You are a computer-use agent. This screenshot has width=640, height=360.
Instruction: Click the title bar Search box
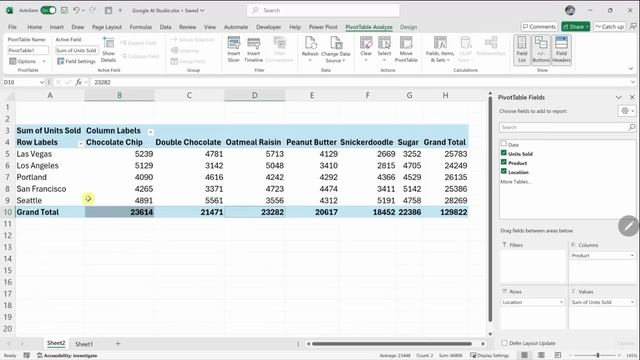[x=323, y=10]
